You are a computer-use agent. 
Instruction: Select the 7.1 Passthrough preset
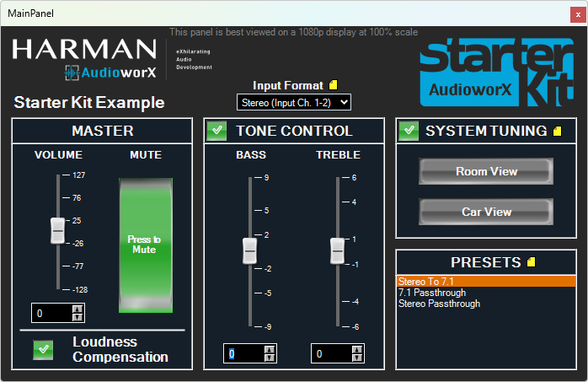pos(486,293)
